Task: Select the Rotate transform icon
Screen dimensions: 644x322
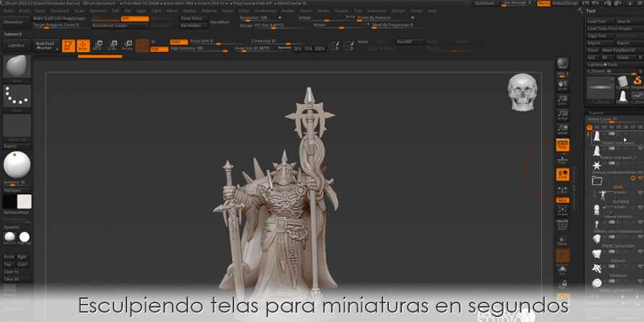Action: 127,45
